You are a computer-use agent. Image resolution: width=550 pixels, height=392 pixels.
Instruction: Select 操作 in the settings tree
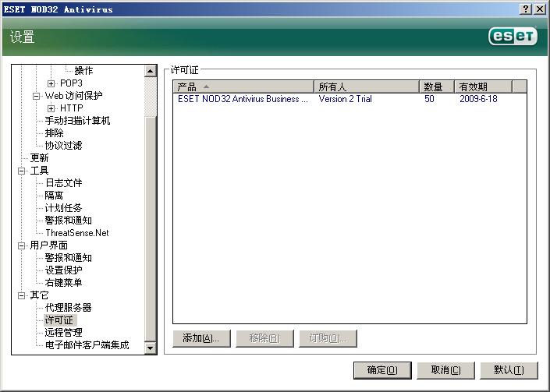tap(83, 70)
